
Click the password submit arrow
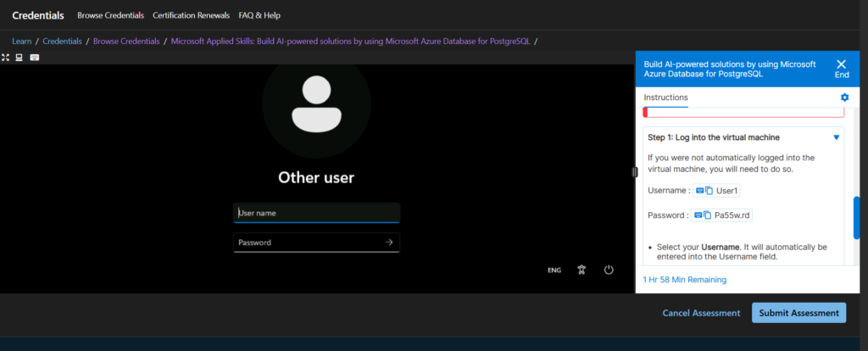pyautogui.click(x=388, y=242)
